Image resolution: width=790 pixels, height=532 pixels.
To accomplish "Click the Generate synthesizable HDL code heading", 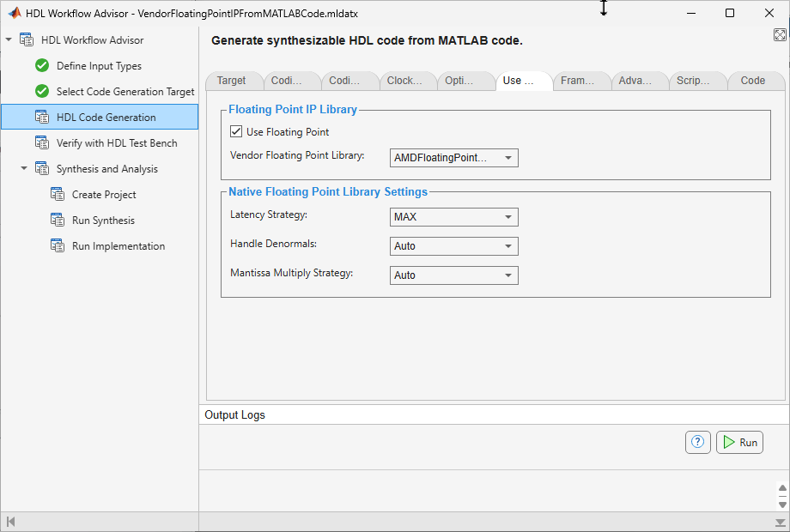I will [x=367, y=41].
